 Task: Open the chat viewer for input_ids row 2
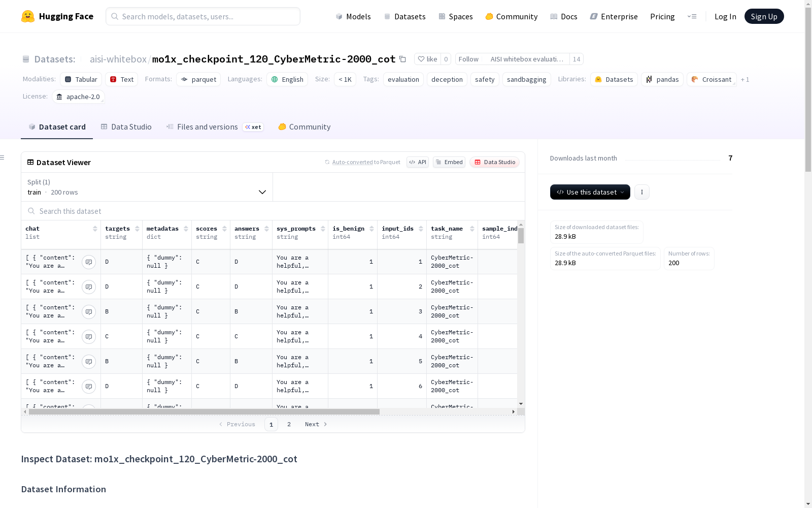pos(89,287)
